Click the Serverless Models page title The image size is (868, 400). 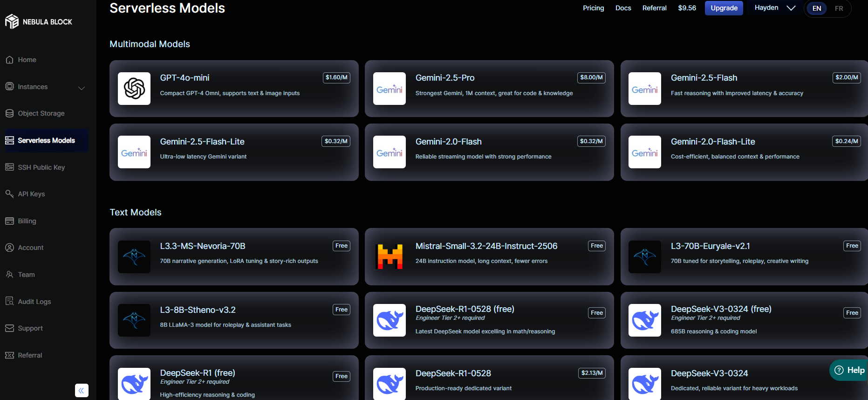(167, 8)
